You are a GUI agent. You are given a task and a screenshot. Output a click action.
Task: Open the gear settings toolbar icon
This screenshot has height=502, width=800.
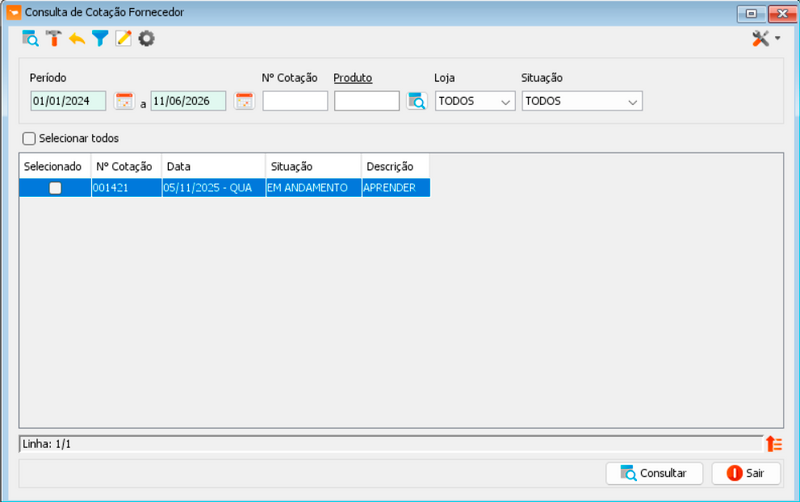click(146, 39)
